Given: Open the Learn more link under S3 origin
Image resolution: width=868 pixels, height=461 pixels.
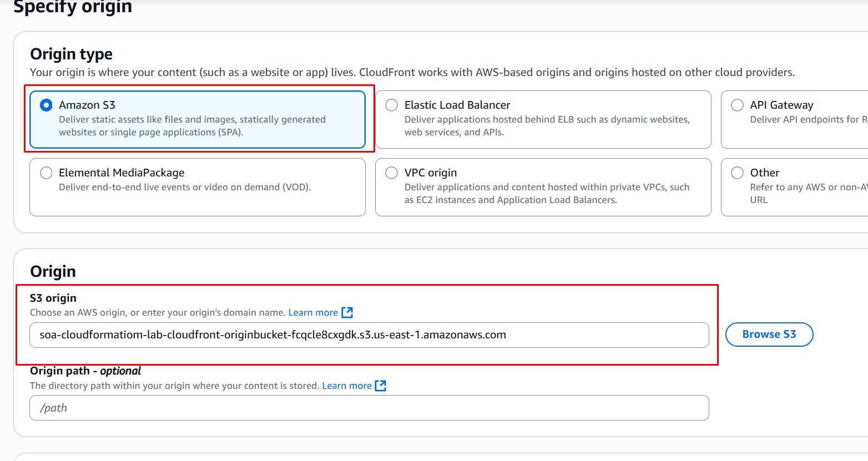Looking at the screenshot, I should 313,312.
